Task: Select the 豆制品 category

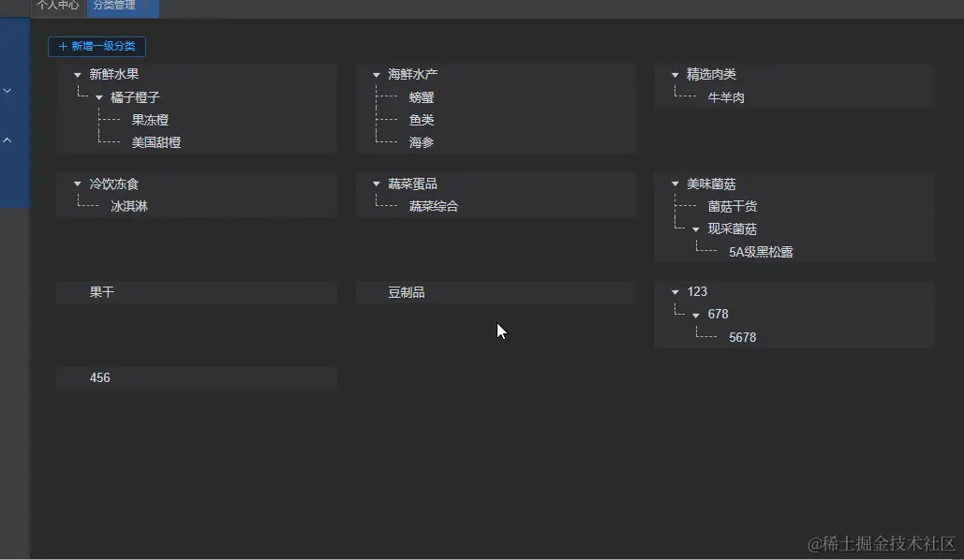Action: pyautogui.click(x=495, y=292)
